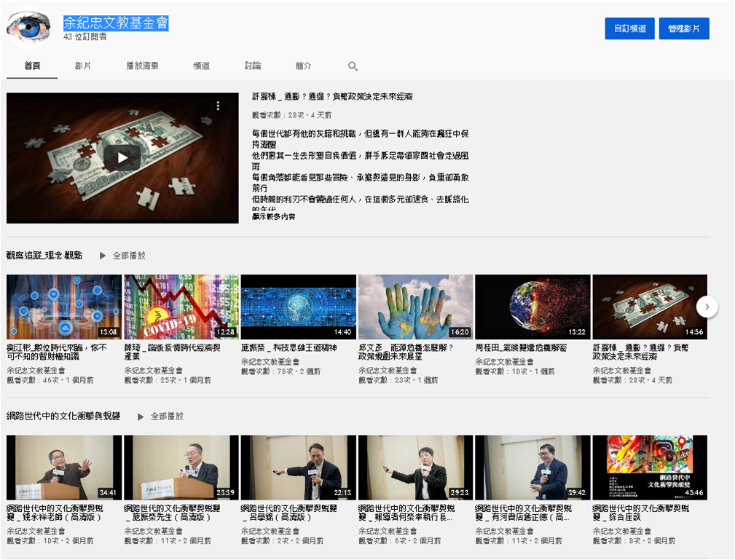The height and width of the screenshot is (560, 735).
Task: Click the channel avatar eye image
Action: [29, 27]
